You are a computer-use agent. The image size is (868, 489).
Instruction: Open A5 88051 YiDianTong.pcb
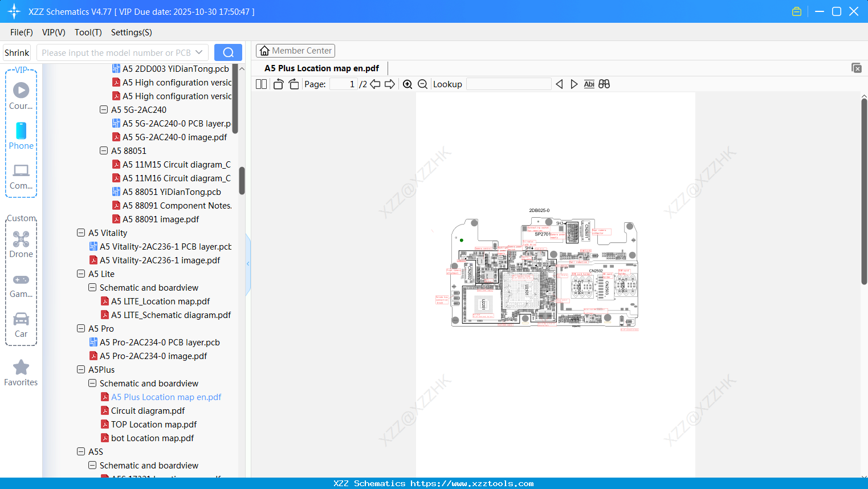click(167, 191)
